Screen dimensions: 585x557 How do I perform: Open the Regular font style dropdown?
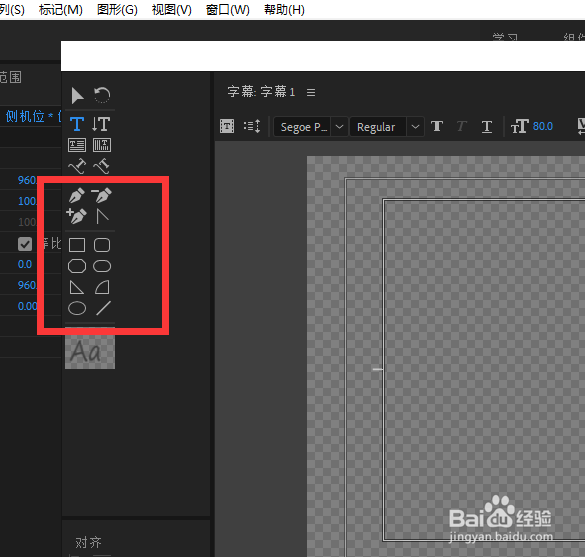pyautogui.click(x=387, y=127)
